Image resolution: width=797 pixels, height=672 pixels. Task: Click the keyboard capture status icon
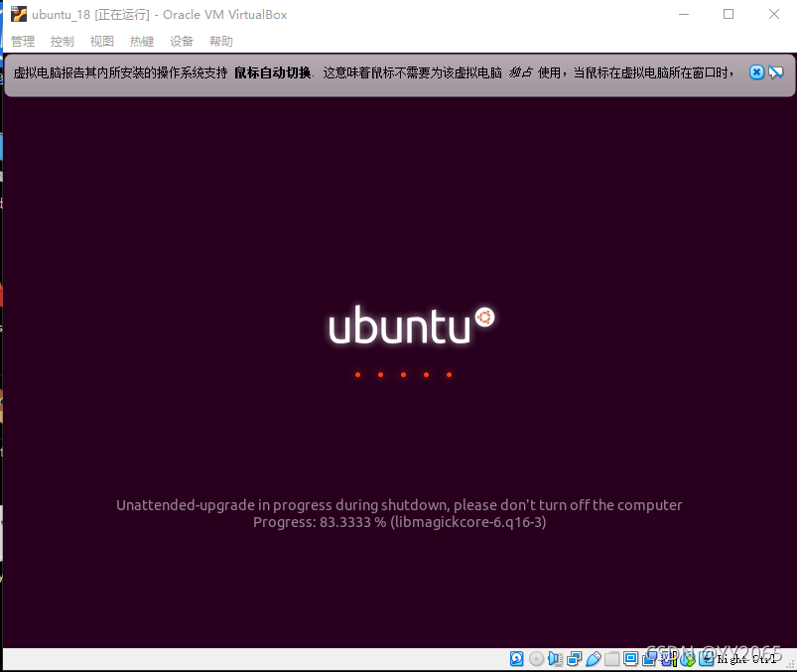tap(707, 659)
